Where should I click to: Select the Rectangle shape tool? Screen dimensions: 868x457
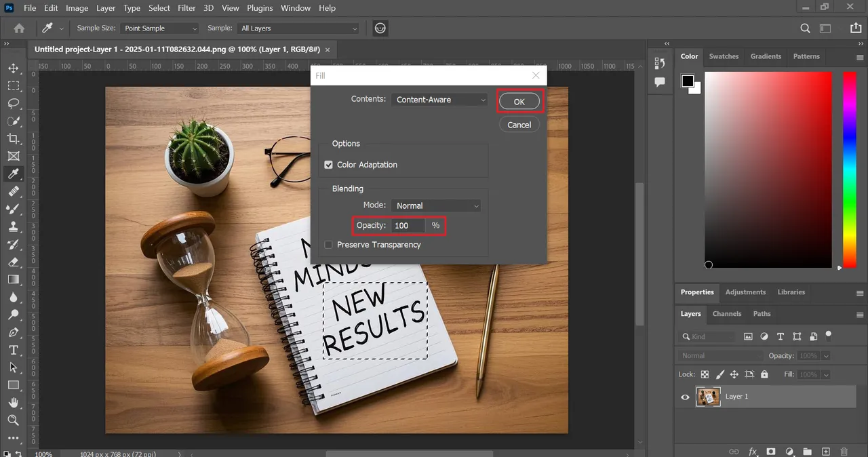point(13,385)
